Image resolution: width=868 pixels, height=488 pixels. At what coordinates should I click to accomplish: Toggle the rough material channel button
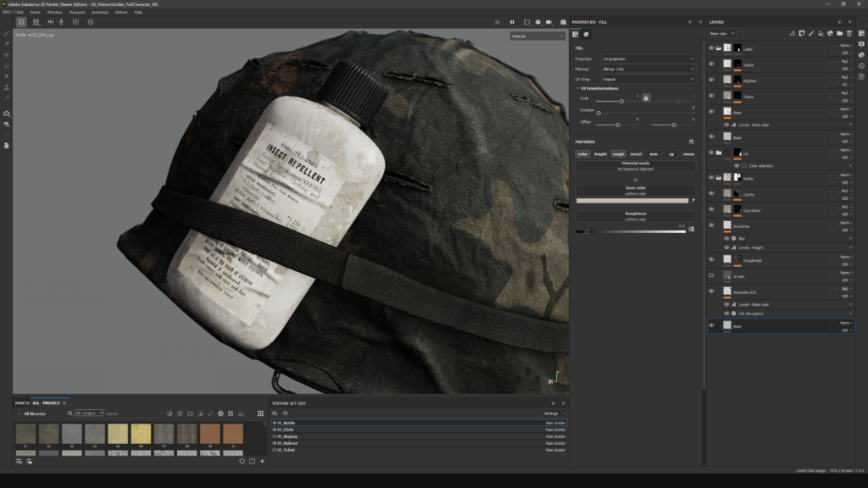[x=618, y=154]
